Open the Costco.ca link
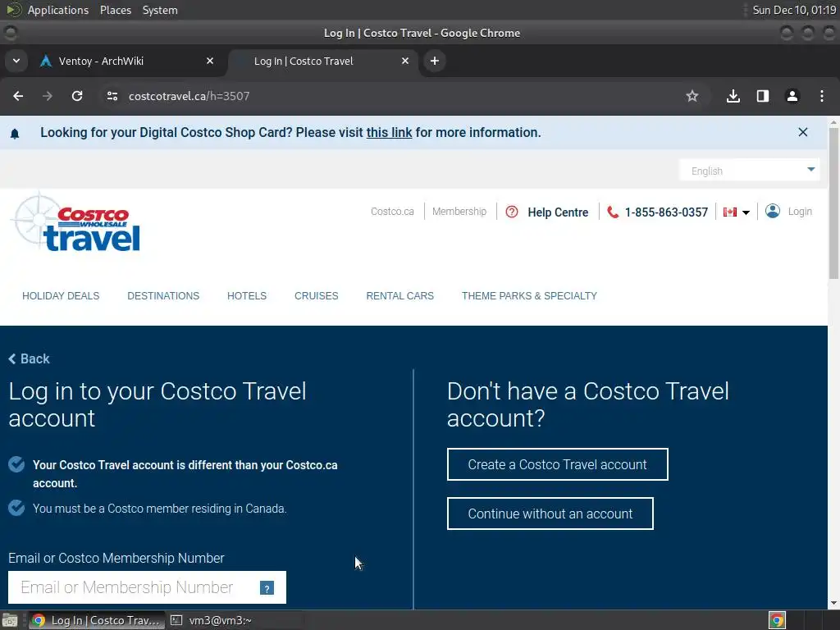840x630 pixels. click(x=392, y=212)
